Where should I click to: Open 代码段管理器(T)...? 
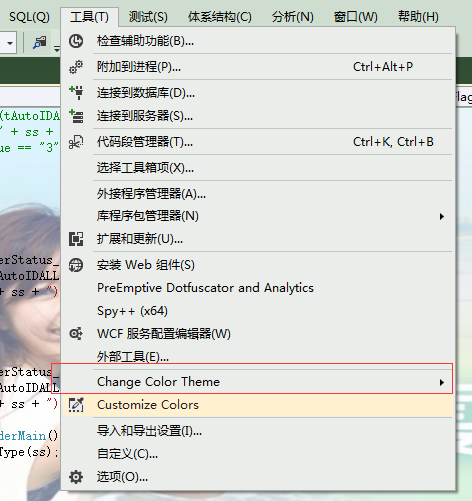tap(257, 142)
